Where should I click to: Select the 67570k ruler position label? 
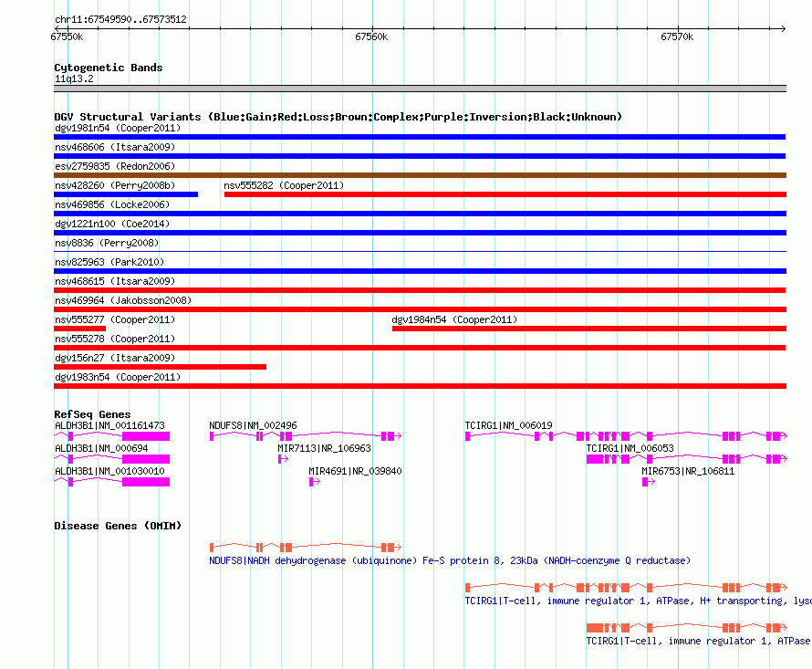click(677, 37)
